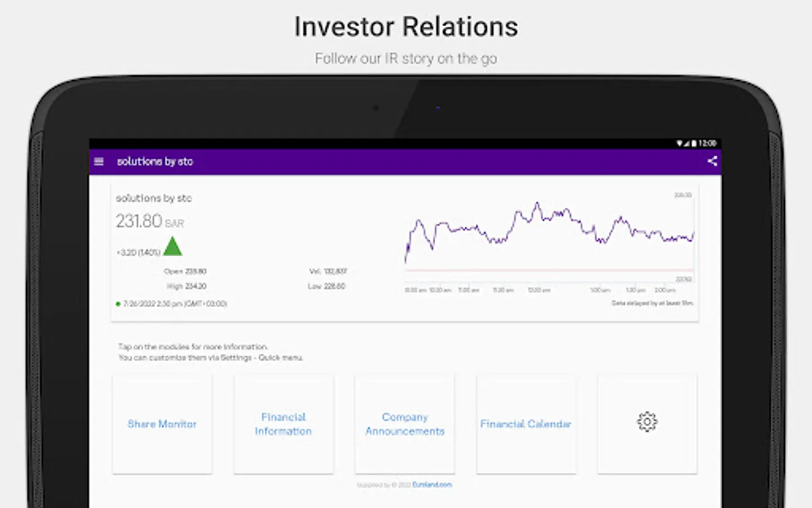Screen dimensions: 812x508
Task: Tap the Open price value
Action: pyautogui.click(x=195, y=271)
